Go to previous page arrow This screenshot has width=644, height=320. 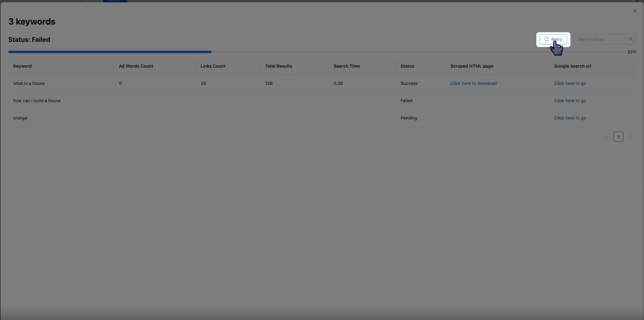(606, 137)
